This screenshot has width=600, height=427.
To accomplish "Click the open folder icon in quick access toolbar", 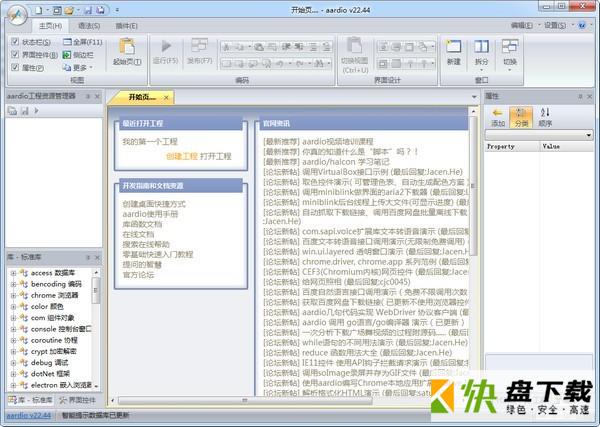I will click(69, 10).
